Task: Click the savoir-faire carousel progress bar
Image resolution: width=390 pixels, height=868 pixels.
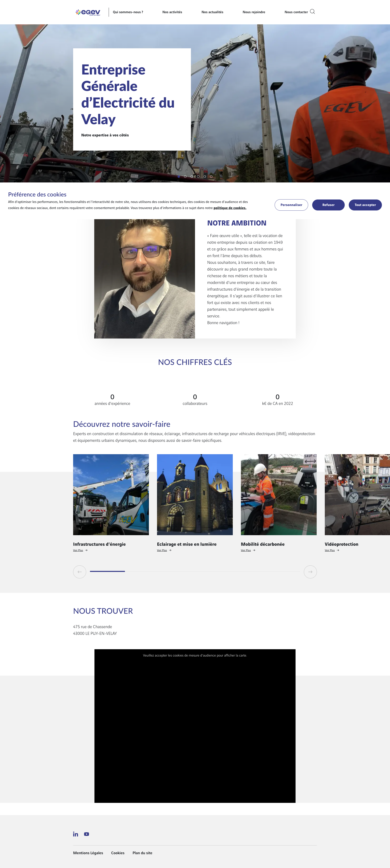Action: (x=195, y=571)
